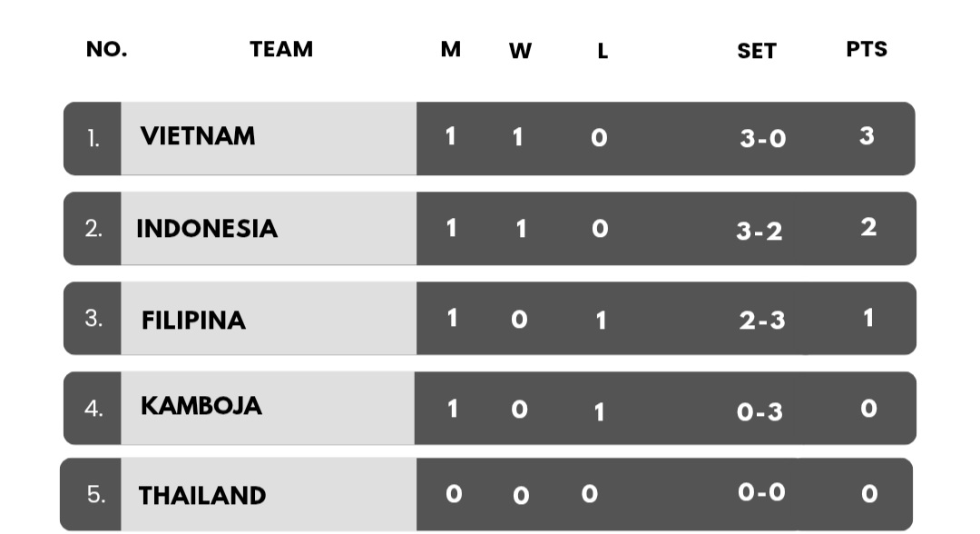Click the W column header
Screen dimensions: 980x534
coord(520,51)
